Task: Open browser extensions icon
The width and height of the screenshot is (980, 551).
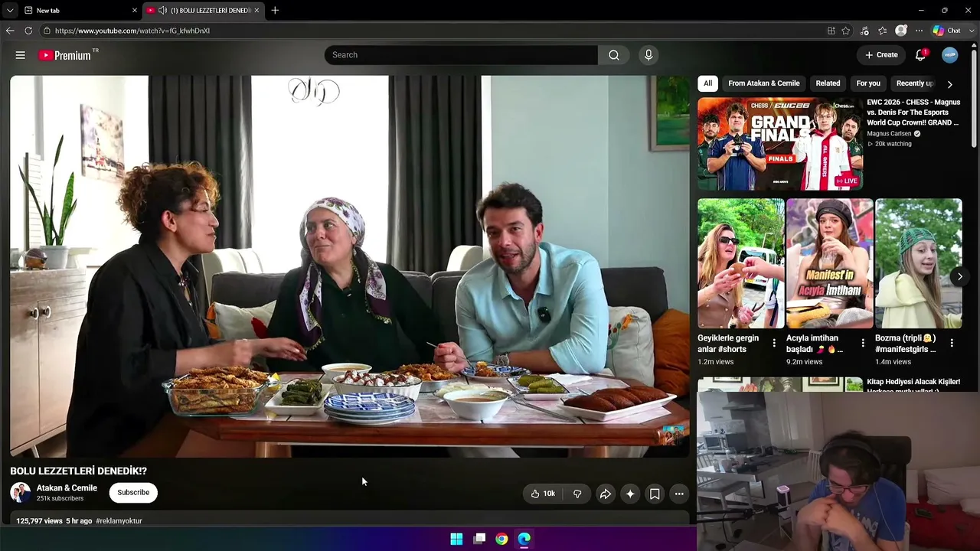Action: (x=864, y=31)
